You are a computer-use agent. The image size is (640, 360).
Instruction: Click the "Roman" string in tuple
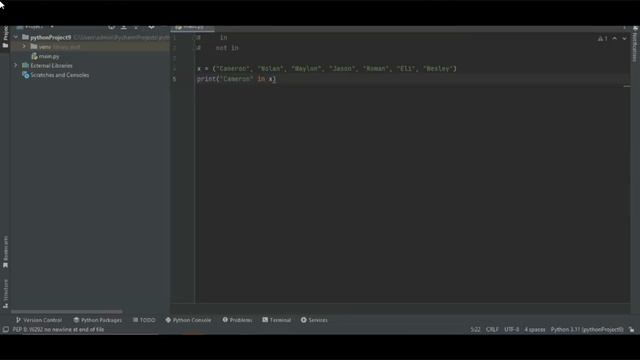click(376, 69)
